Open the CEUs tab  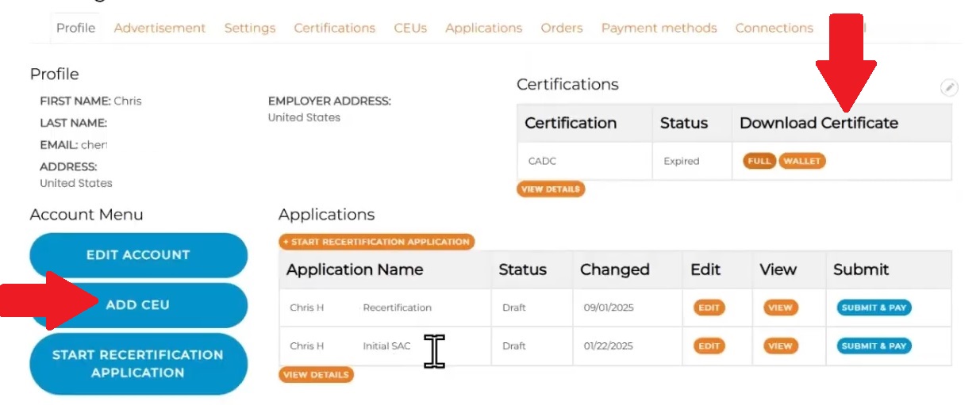(410, 28)
